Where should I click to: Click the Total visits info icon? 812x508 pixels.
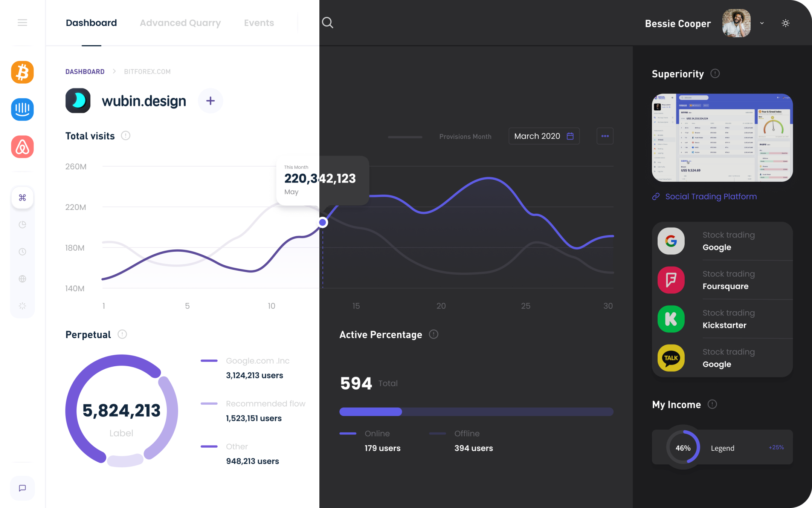[125, 136]
